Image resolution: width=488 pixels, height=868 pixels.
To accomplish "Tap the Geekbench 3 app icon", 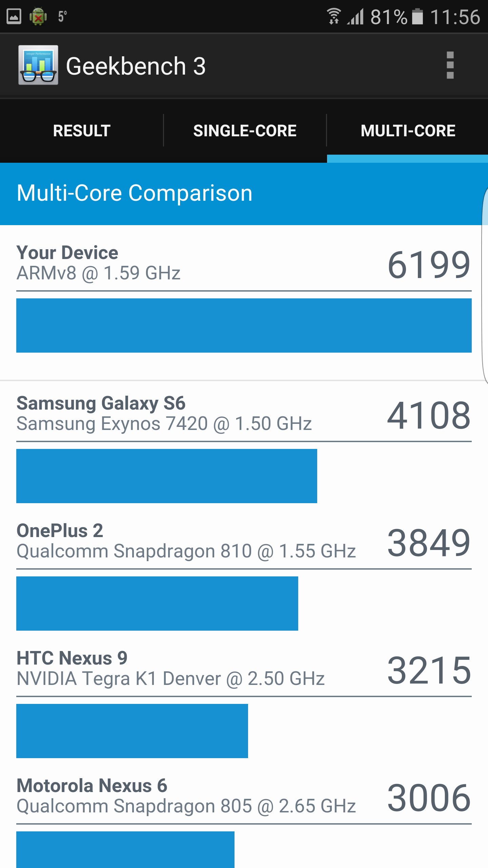I will pyautogui.click(x=38, y=65).
